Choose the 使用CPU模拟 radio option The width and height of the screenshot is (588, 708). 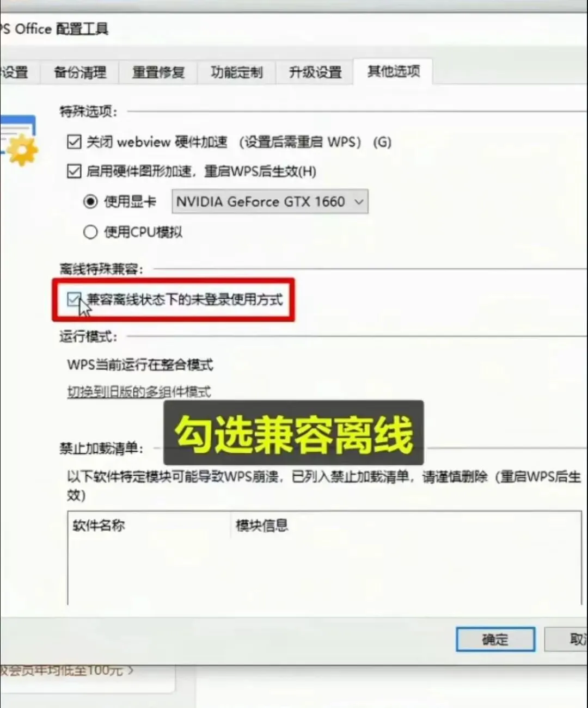tap(90, 232)
